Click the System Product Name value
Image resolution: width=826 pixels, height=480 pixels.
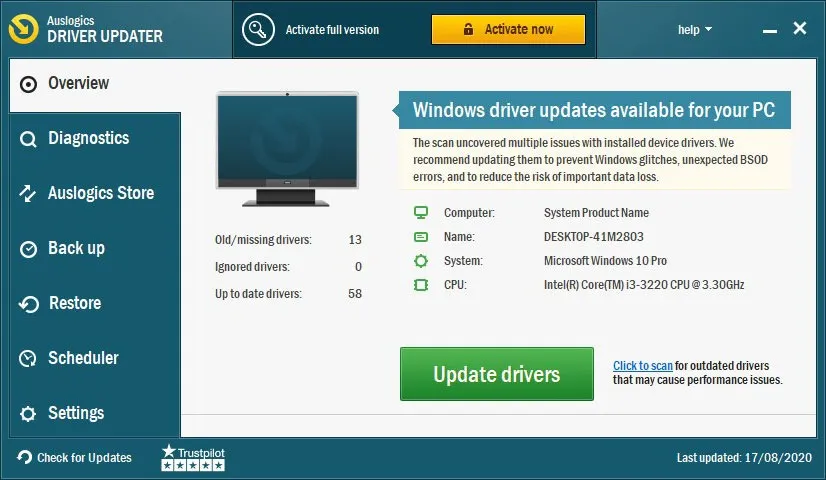pos(596,213)
